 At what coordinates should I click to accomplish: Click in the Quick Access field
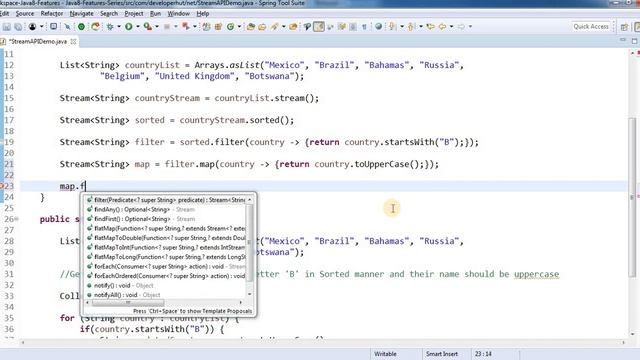tap(591, 27)
